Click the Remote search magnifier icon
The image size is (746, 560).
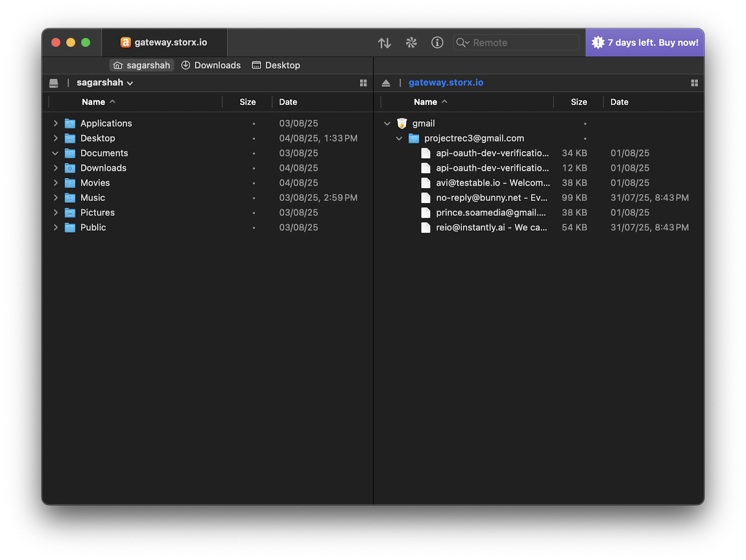463,43
